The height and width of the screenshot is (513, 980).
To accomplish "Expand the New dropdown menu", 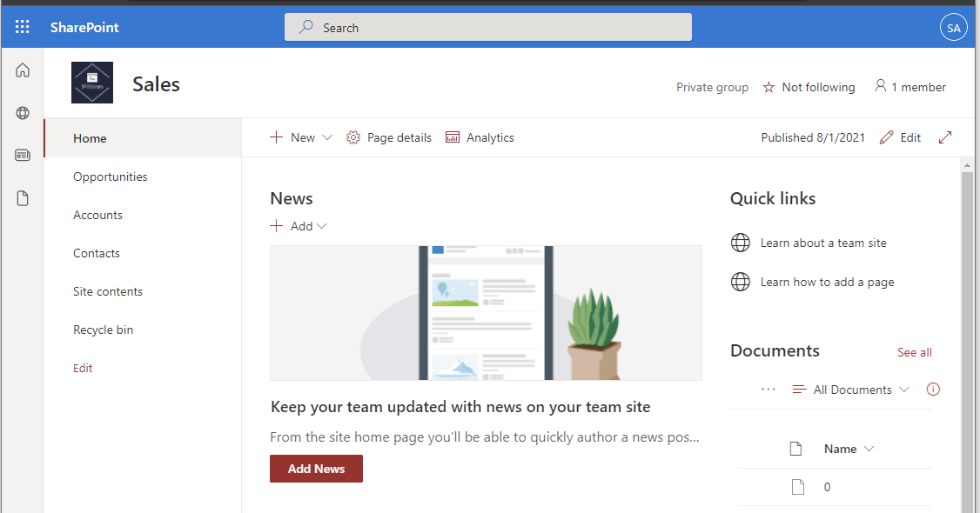I will click(x=301, y=137).
